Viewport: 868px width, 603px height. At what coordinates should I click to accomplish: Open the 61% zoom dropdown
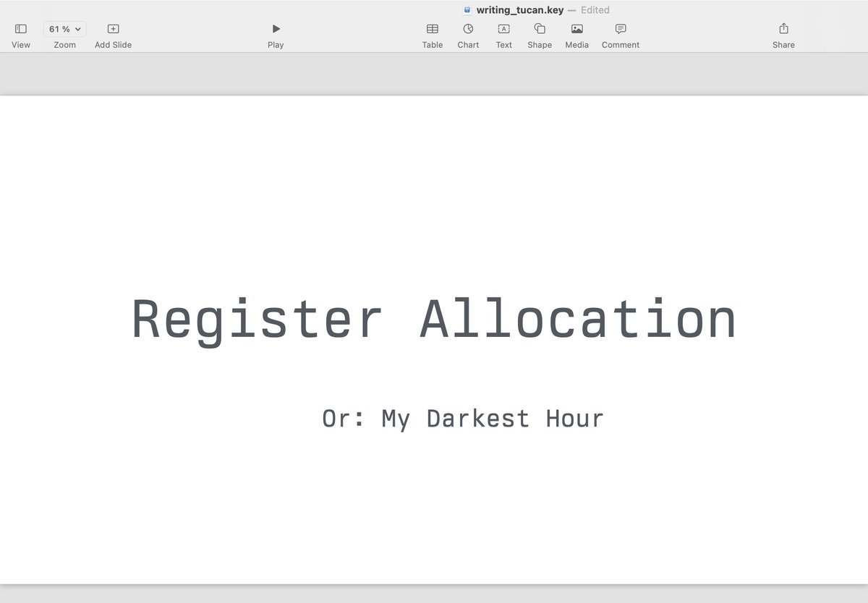click(64, 29)
